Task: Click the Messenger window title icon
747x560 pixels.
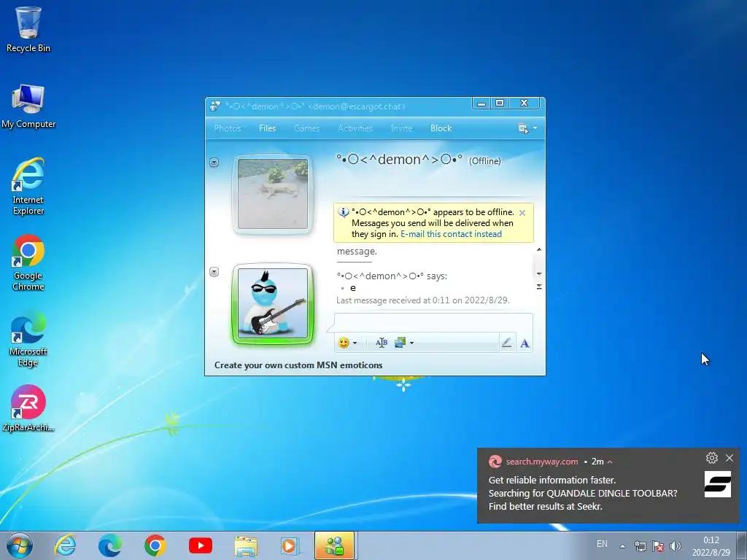Action: (x=215, y=106)
